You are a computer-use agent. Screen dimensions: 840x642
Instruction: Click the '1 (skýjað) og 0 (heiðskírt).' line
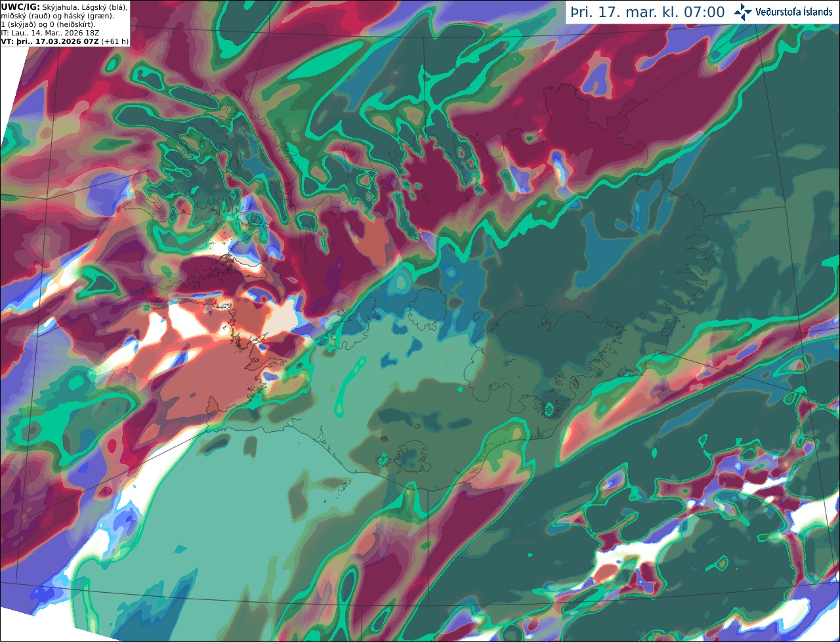[48, 24]
